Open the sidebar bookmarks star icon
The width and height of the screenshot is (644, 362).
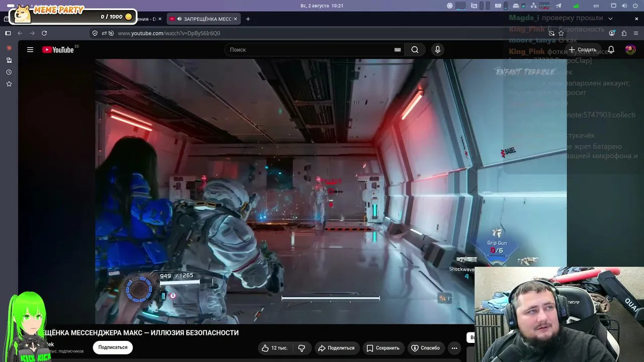pyautogui.click(x=9, y=84)
